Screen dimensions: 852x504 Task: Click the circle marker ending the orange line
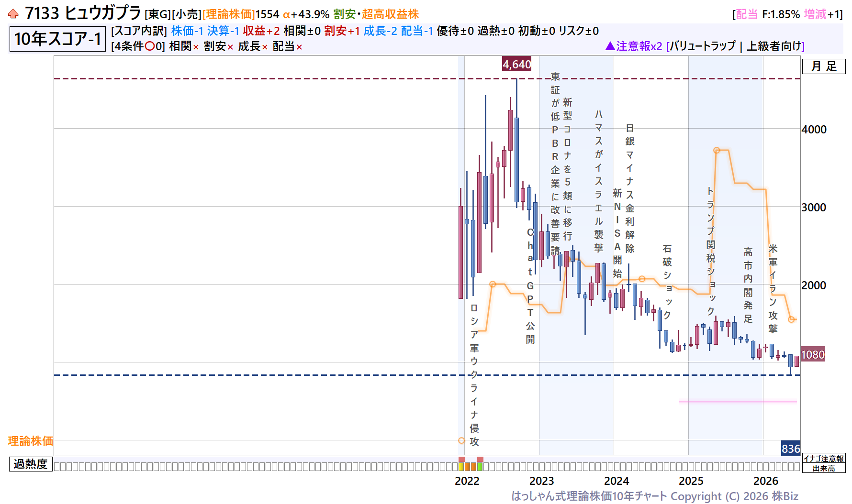791,319
